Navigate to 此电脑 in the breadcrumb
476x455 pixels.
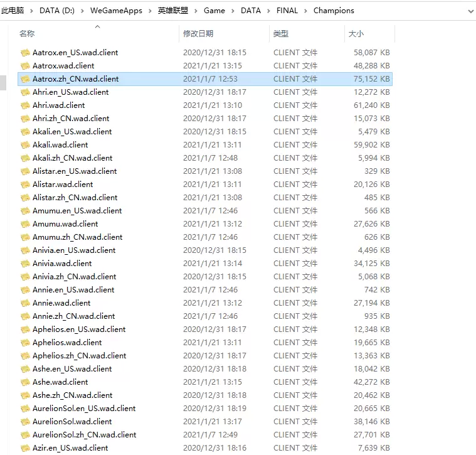13,11
